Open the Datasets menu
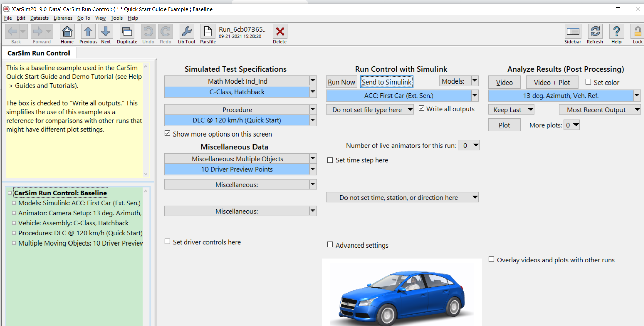This screenshot has height=326, width=644. click(x=39, y=18)
